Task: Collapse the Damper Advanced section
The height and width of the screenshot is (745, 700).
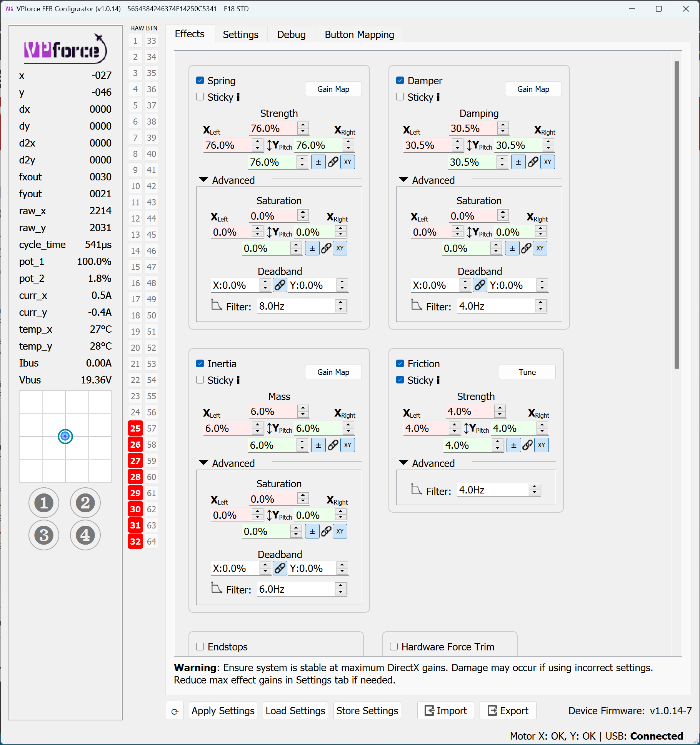Action: (404, 180)
